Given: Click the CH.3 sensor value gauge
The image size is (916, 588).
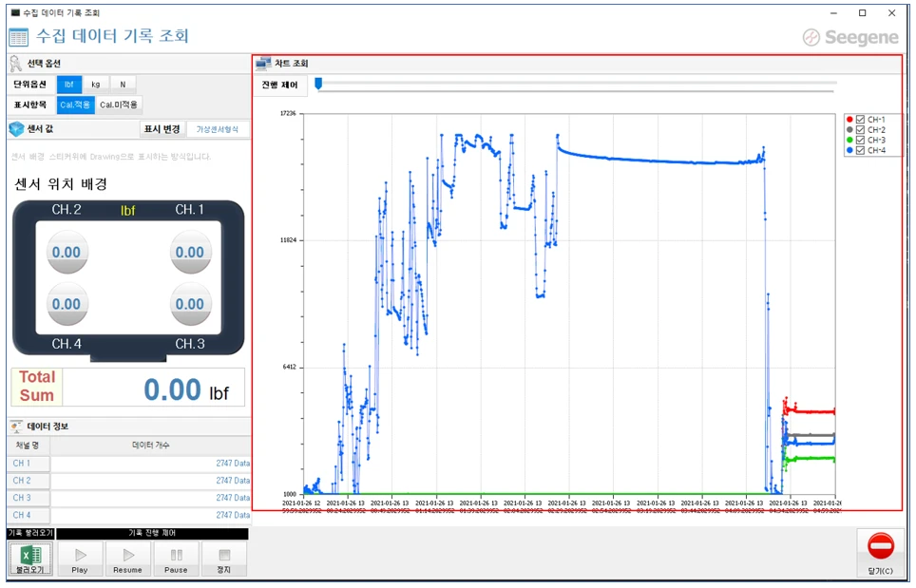Looking at the screenshot, I should coord(190,304).
